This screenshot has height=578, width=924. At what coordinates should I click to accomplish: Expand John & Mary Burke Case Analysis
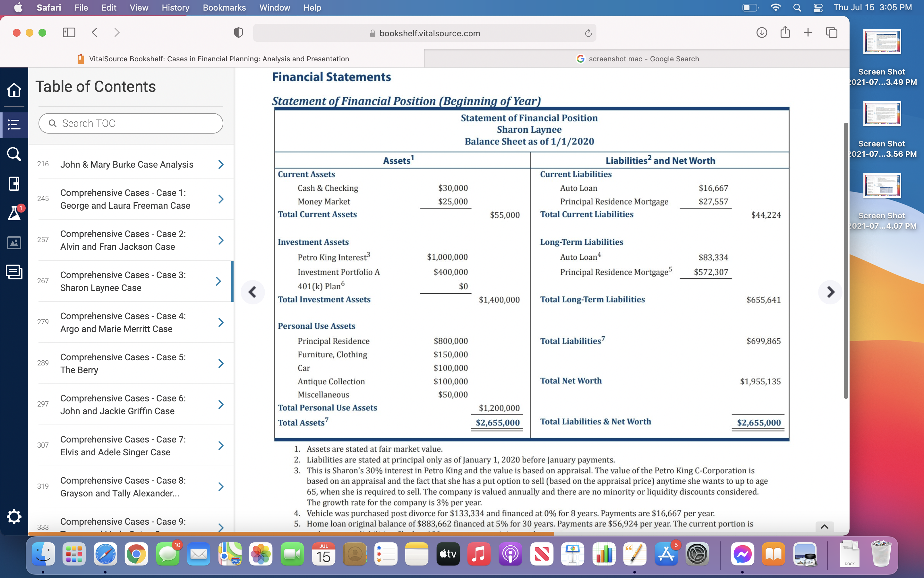221,164
